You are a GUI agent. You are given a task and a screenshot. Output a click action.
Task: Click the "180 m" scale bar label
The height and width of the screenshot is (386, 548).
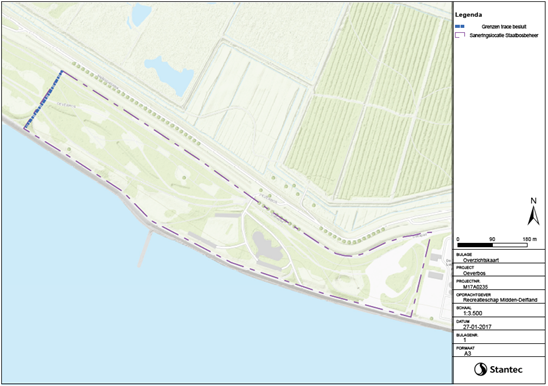529,239
